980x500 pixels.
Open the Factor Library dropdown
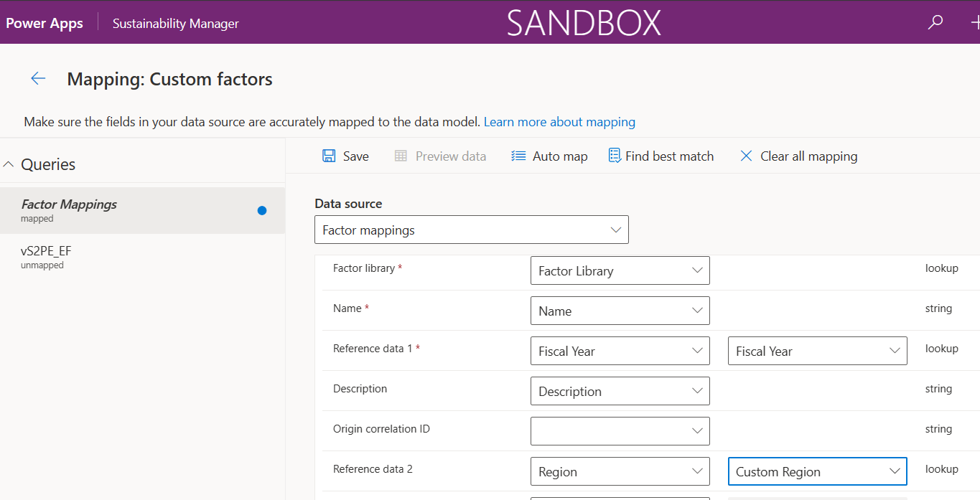coord(620,270)
